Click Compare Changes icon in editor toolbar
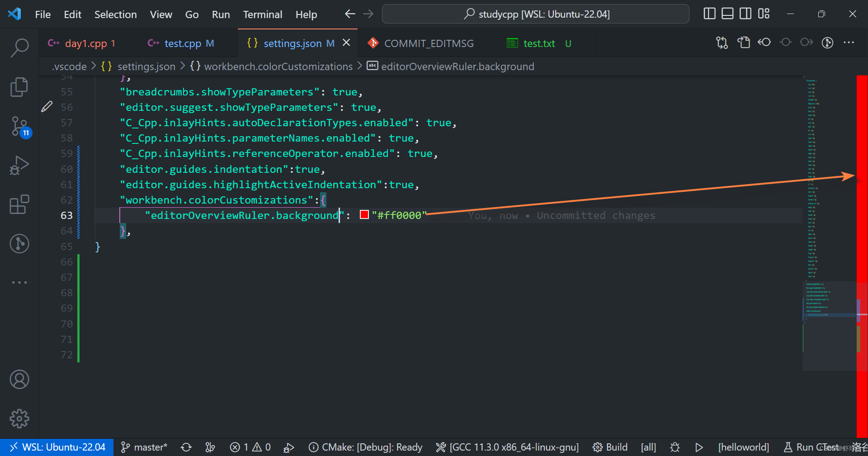Viewport: 868px width, 456px height. (x=722, y=43)
